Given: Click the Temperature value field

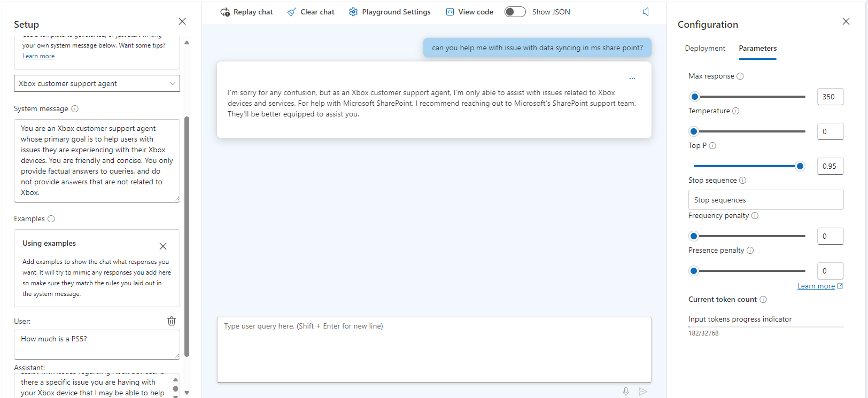Looking at the screenshot, I should (x=830, y=131).
